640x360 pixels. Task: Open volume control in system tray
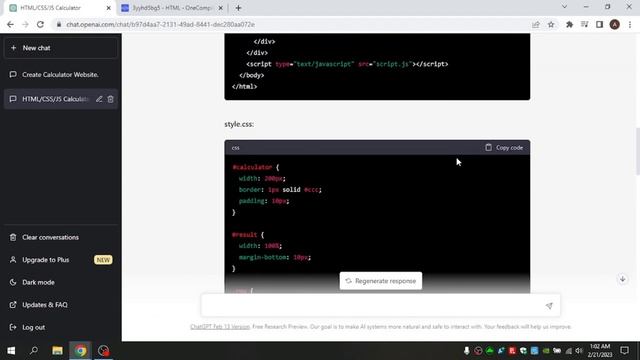point(579,351)
